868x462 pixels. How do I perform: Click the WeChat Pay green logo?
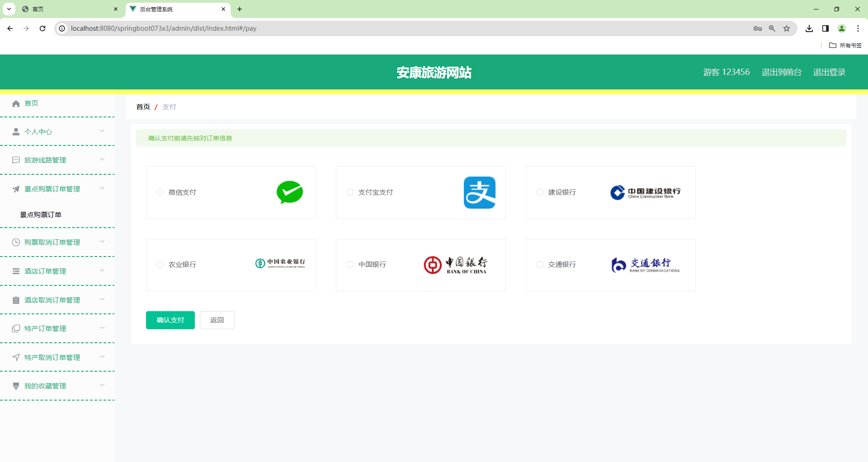[x=290, y=192]
